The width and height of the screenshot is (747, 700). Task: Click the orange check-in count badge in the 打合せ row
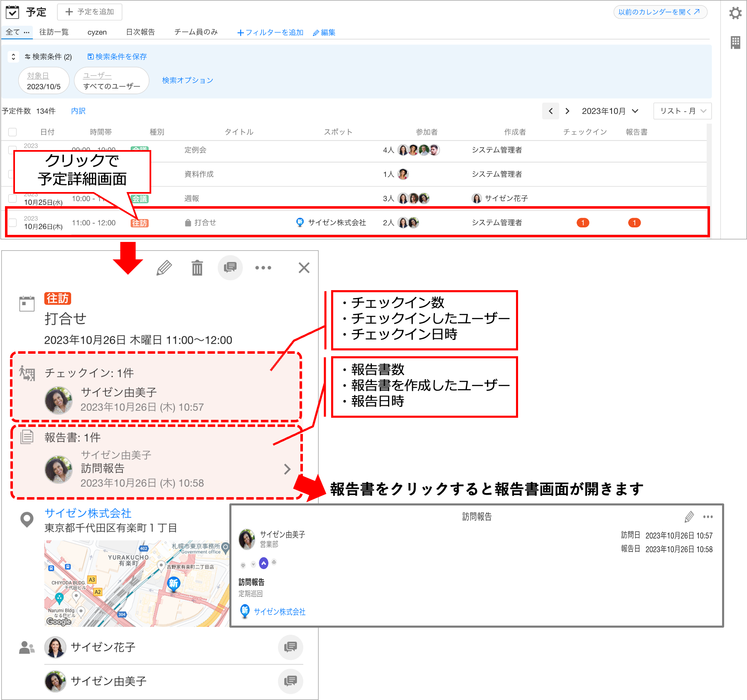pyautogui.click(x=583, y=223)
